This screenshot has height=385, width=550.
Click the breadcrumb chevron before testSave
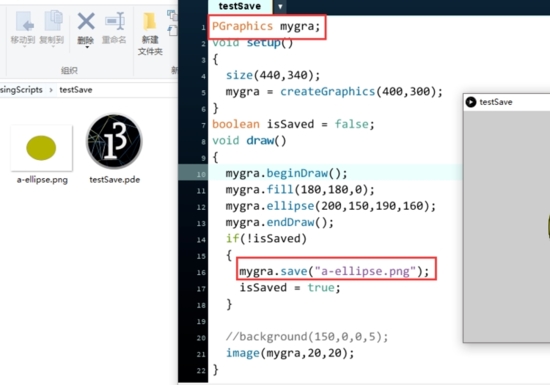coord(51,90)
